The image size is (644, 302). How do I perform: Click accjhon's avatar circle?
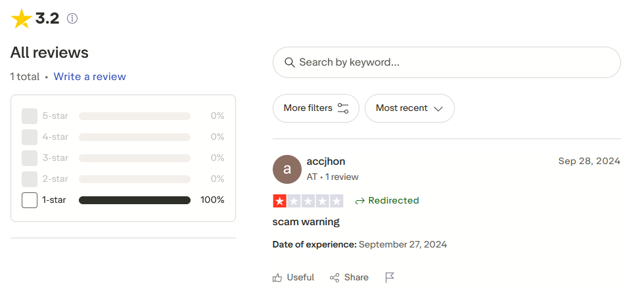coord(287,169)
